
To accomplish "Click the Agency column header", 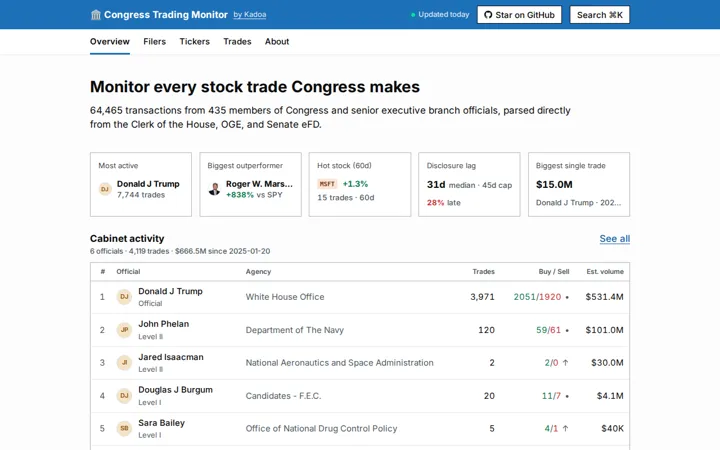I will 258,271.
